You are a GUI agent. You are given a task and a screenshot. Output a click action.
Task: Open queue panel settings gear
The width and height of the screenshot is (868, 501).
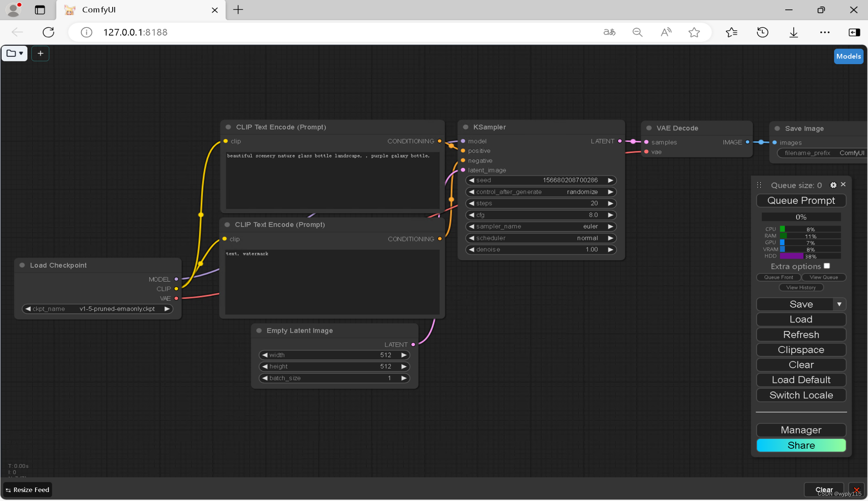pos(833,185)
